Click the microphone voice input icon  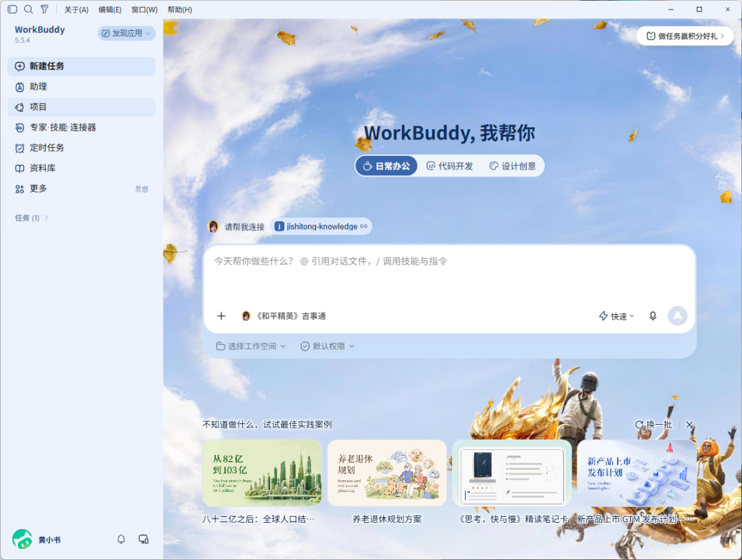[653, 316]
